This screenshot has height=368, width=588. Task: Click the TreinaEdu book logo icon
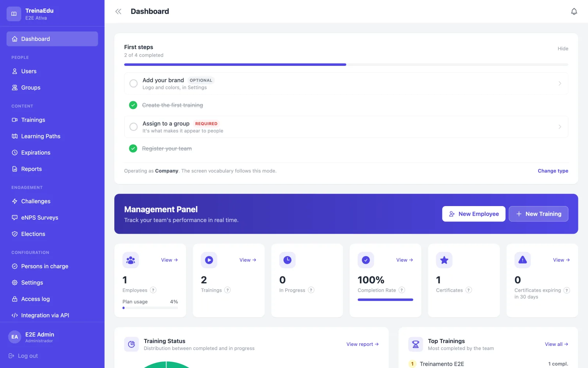click(x=14, y=14)
